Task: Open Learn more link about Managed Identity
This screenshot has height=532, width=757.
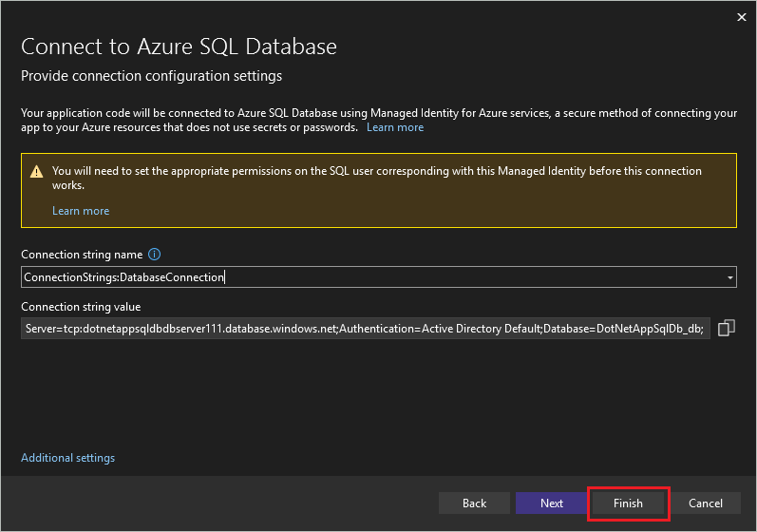Action: pyautogui.click(x=395, y=127)
